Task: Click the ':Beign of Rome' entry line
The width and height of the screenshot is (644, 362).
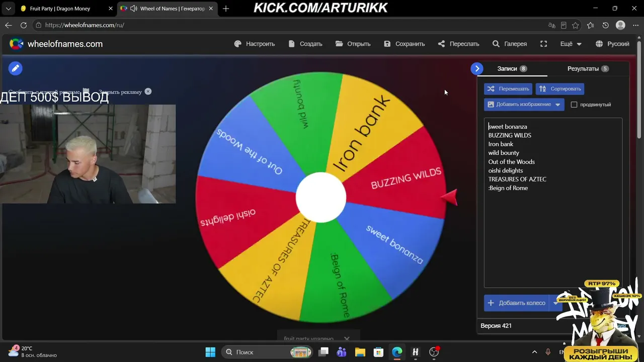Action: point(508,188)
